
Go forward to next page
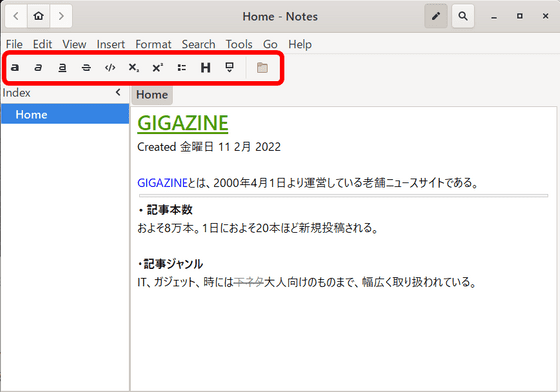pyautogui.click(x=61, y=16)
